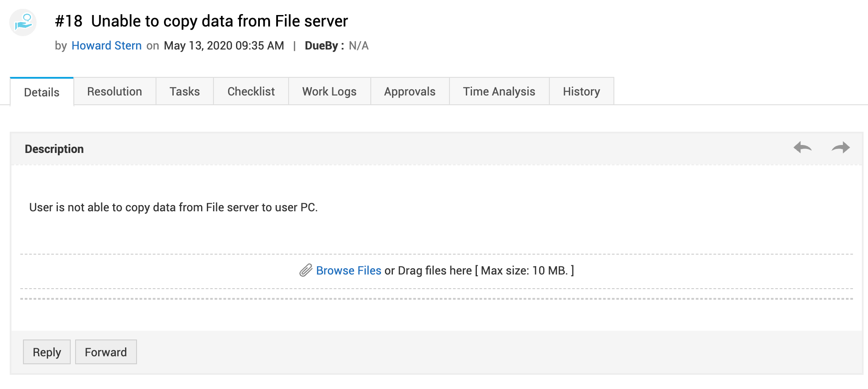Click the Browse Files link
This screenshot has height=389, width=868.
(349, 271)
